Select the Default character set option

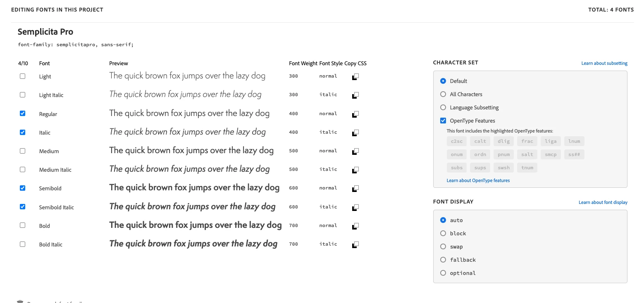point(443,81)
